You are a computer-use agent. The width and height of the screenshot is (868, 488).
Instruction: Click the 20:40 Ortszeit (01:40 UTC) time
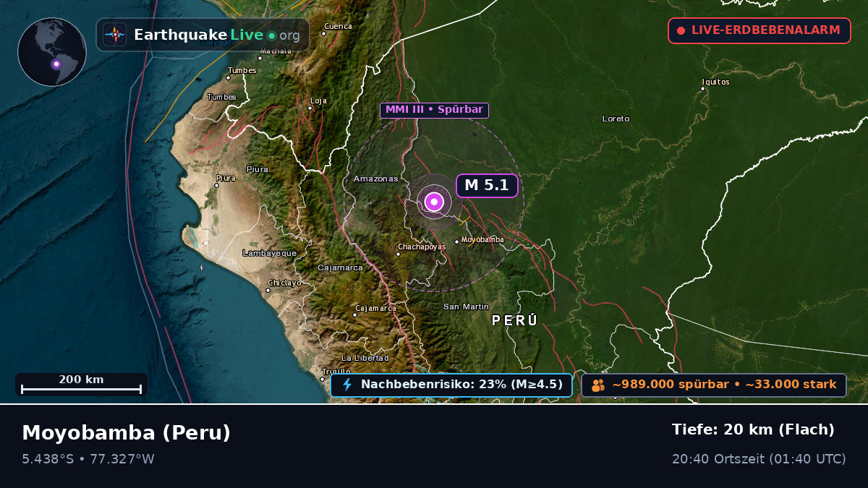759,459
